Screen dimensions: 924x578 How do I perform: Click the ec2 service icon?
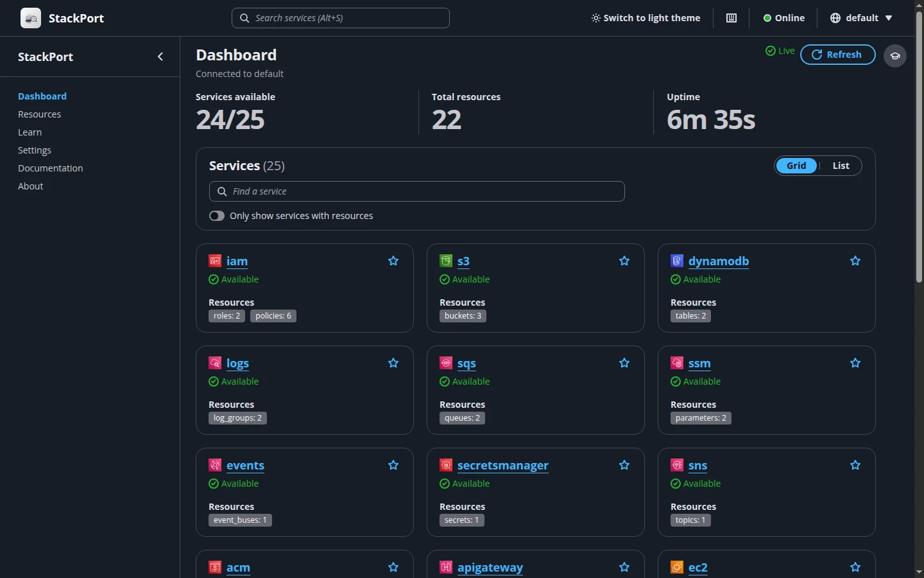677,567
